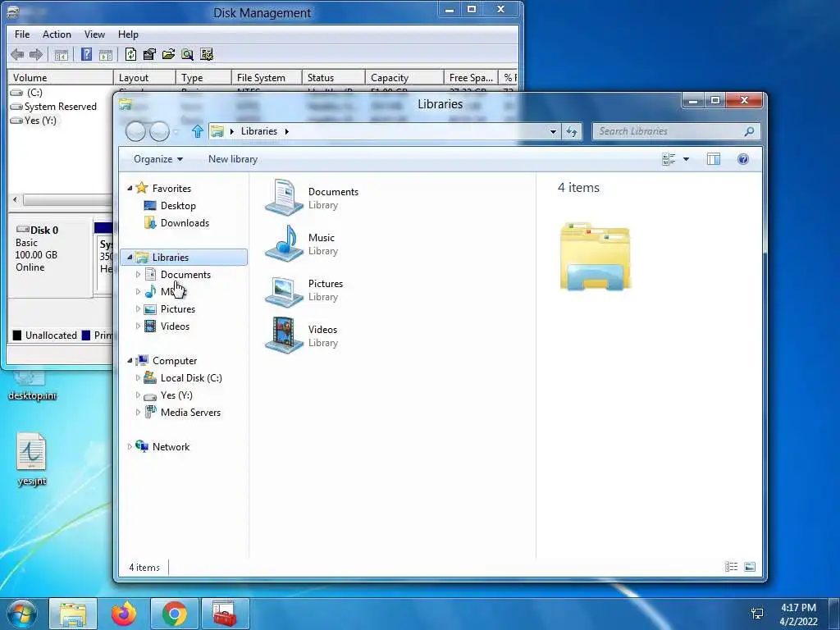Switch to details view via status bar icon
This screenshot has height=630, width=840.
[x=731, y=567]
